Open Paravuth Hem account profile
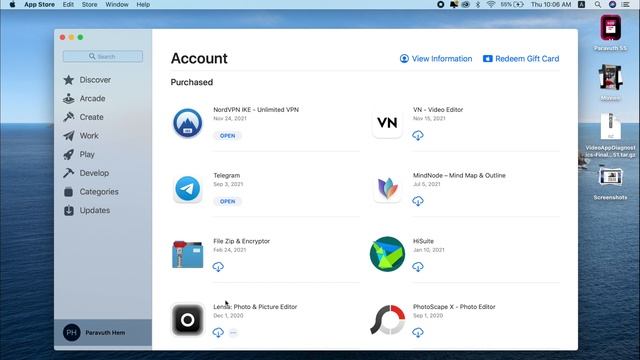Screen dimensions: 640x360 (103, 333)
